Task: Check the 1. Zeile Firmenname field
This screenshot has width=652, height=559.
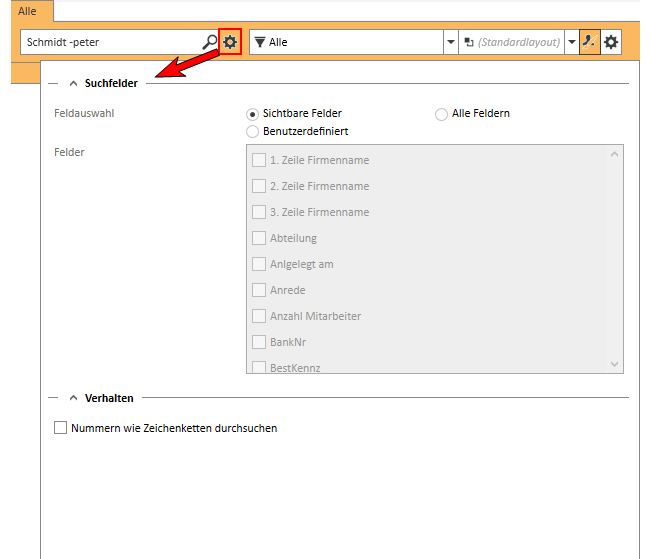Action: click(259, 160)
